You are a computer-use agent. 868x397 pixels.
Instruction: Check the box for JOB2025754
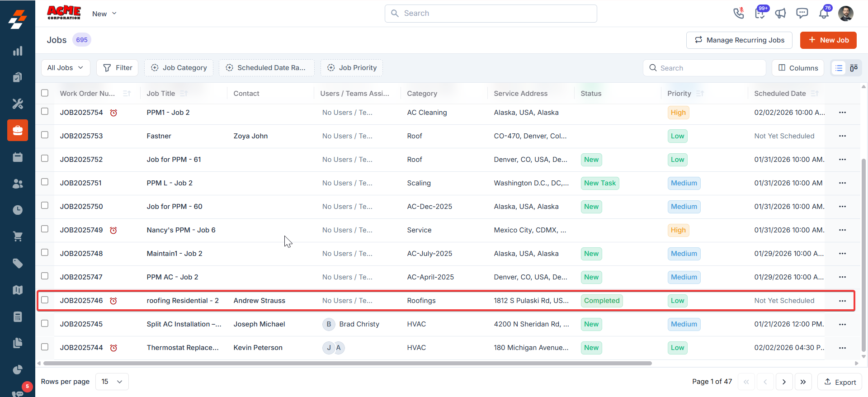45,111
